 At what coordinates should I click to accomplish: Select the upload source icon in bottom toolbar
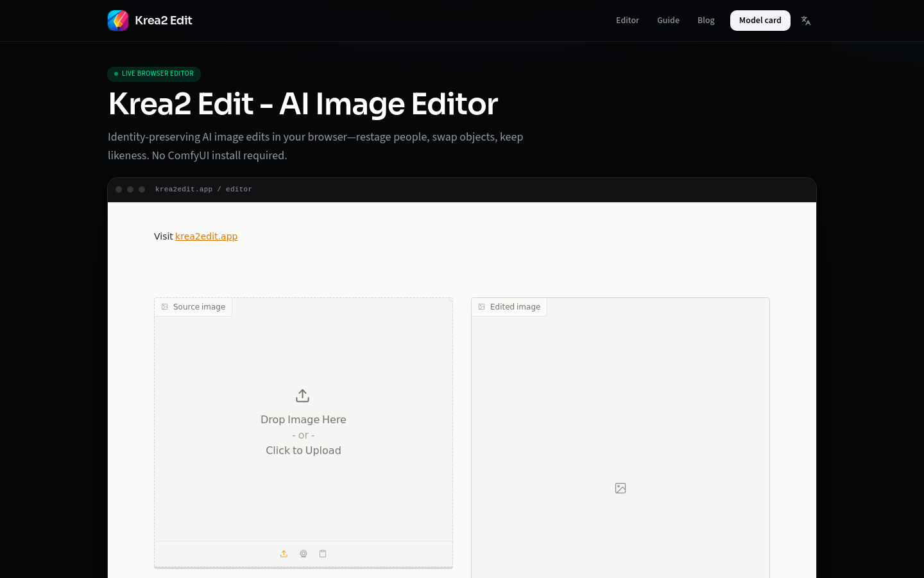point(284,554)
